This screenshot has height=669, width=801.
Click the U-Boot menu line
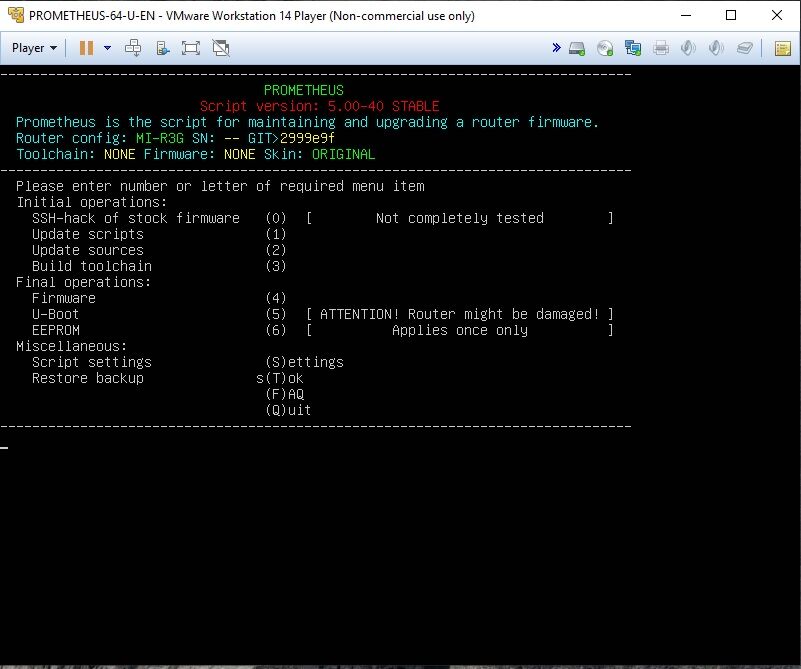[x=322, y=314]
